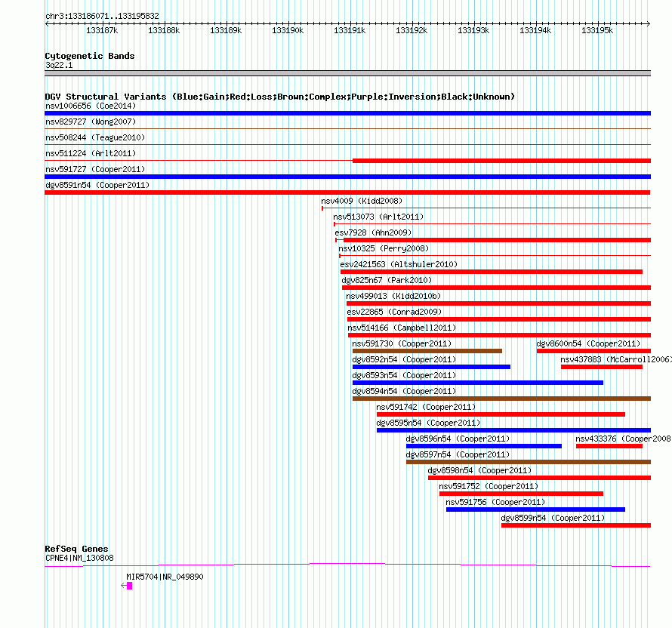Open the esv7928 (Ahn2009) label
The width and height of the screenshot is (672, 628).
373,232
